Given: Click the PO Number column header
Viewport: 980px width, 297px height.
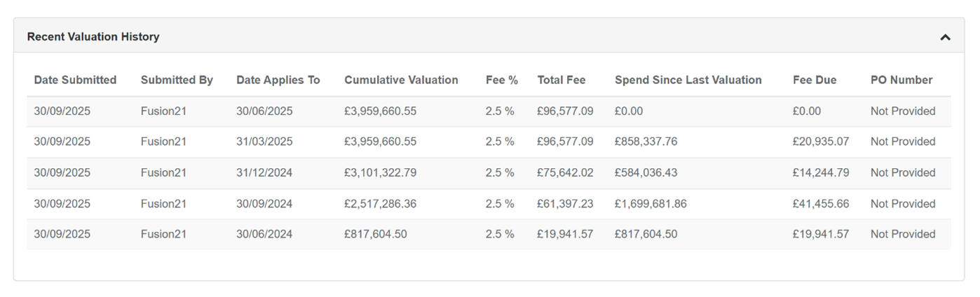Looking at the screenshot, I should click(x=901, y=80).
